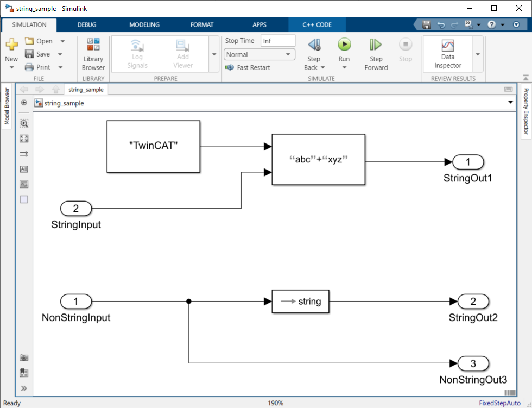This screenshot has width=532, height=408.
Task: Select the area rectangle tool
Action: coord(24,199)
